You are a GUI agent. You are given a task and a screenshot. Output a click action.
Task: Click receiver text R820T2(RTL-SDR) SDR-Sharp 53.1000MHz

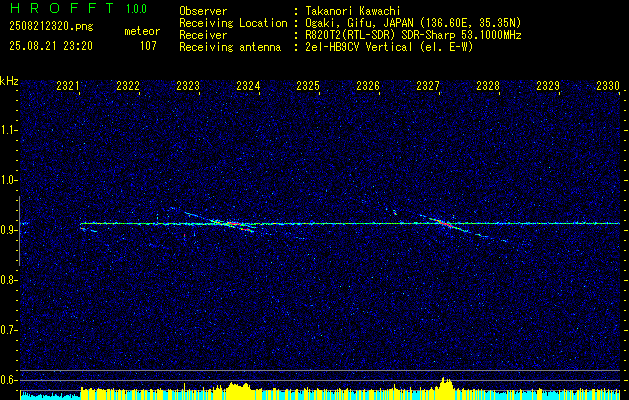414,35
